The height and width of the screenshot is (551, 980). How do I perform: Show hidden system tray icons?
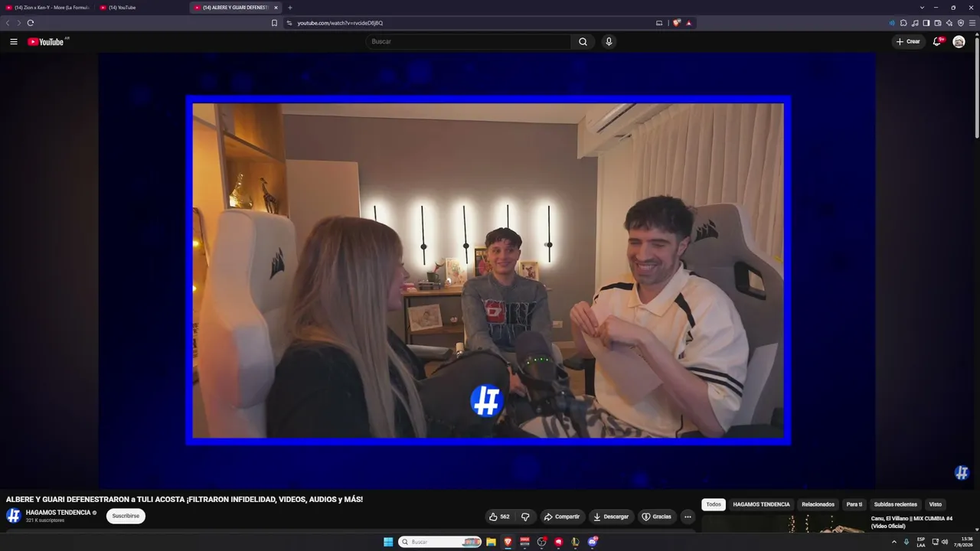coord(893,542)
